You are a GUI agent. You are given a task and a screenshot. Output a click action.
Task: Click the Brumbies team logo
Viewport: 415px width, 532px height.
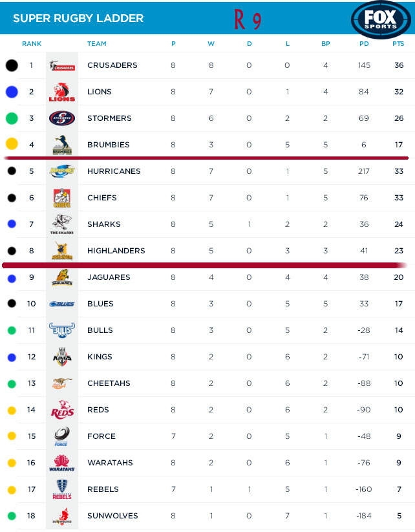(62, 145)
